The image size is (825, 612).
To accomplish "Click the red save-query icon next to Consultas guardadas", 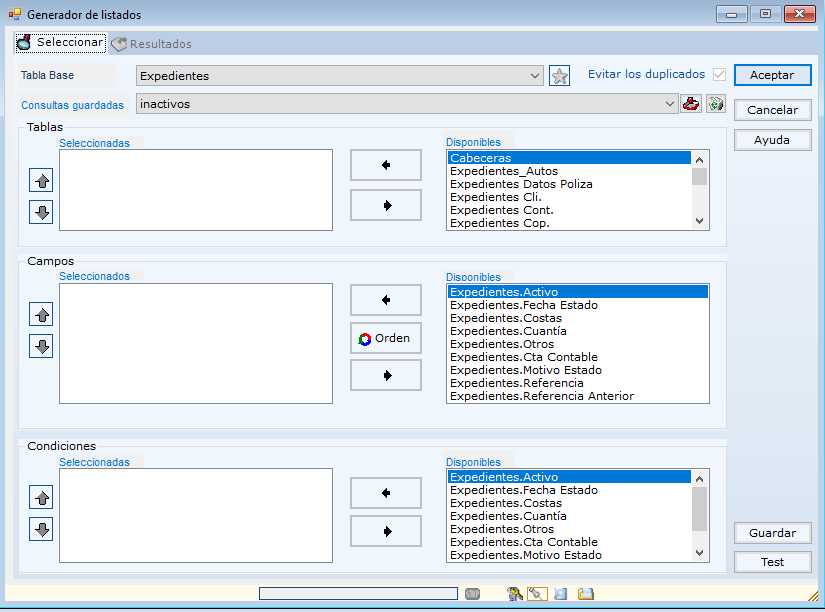I will (x=691, y=104).
